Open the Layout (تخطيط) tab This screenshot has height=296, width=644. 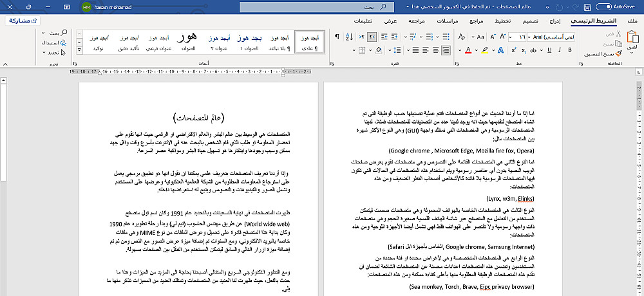click(503, 21)
